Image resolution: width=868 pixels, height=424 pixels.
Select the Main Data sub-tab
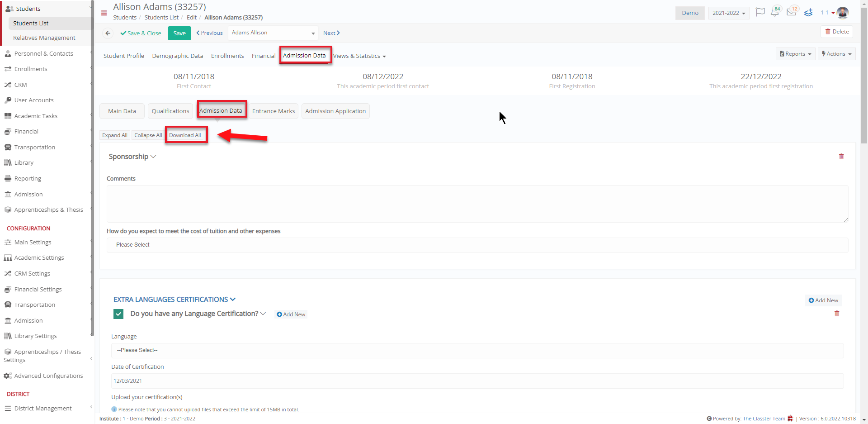[122, 111]
